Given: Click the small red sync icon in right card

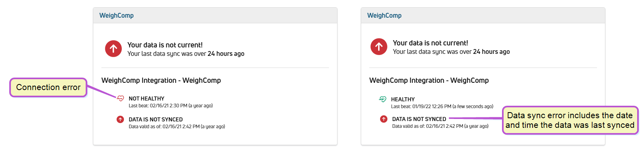Looking at the screenshot, I should pos(384,119).
